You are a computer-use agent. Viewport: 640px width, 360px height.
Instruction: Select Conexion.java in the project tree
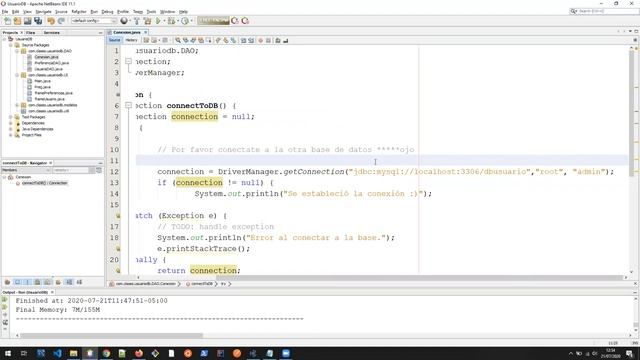pos(46,57)
